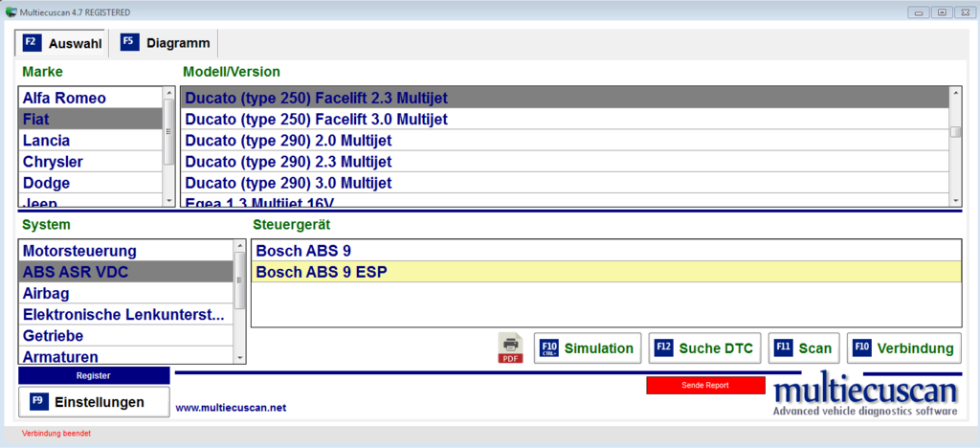
Task: Select ABS ASR VDC system
Action: click(126, 272)
